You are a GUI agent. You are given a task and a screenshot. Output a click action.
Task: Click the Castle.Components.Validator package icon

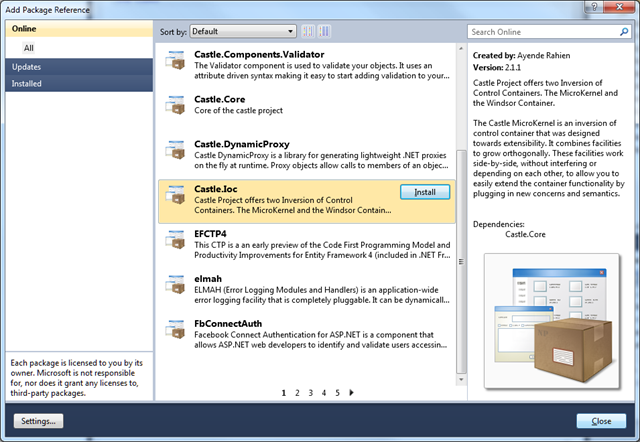pyautogui.click(x=175, y=60)
